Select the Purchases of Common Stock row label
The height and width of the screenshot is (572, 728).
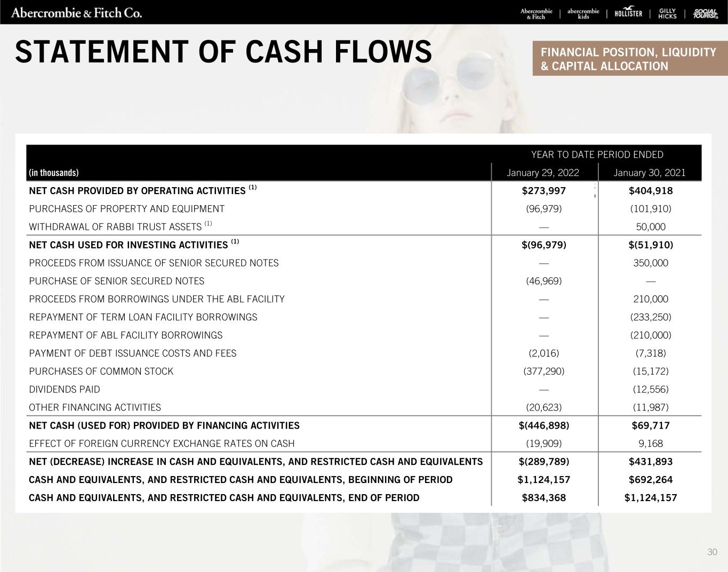click(101, 371)
